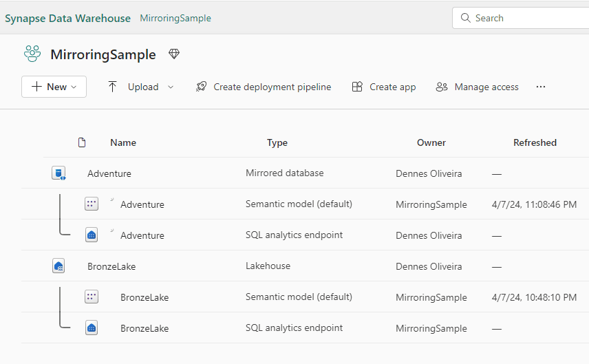This screenshot has width=589, height=364.
Task: Click the search magnifier icon
Action: [465, 18]
